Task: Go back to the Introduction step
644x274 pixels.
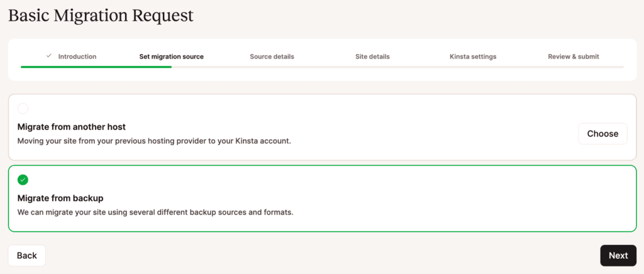Action: [77, 57]
